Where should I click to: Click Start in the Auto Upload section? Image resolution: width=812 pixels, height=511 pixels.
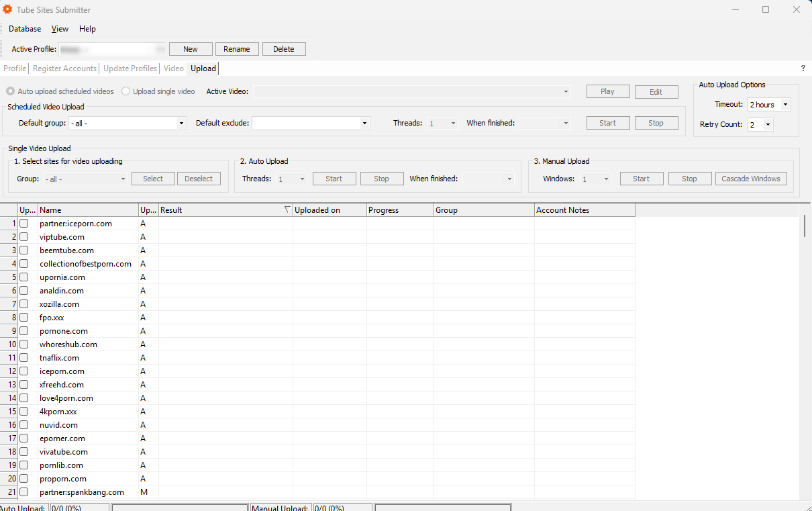[334, 179]
